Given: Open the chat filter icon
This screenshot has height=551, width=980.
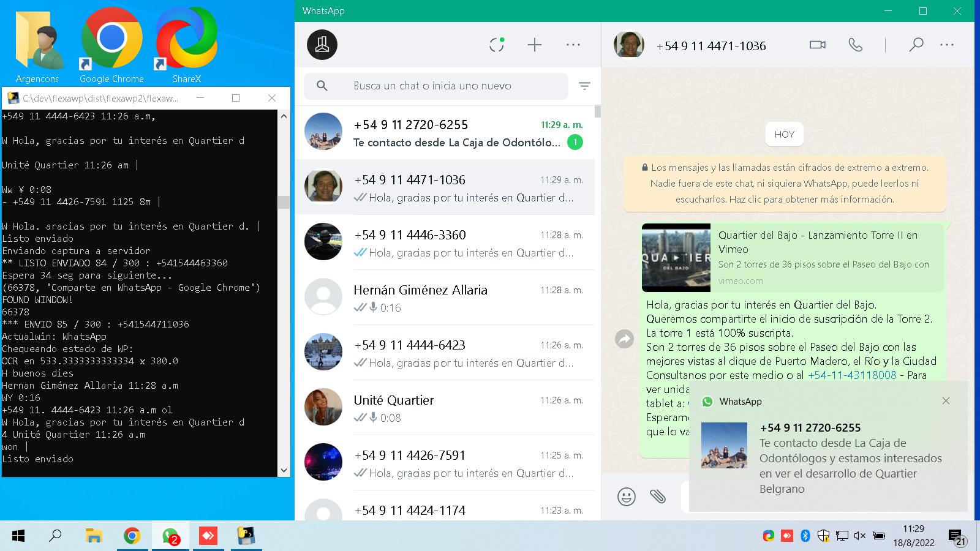Looking at the screenshot, I should 585,86.
